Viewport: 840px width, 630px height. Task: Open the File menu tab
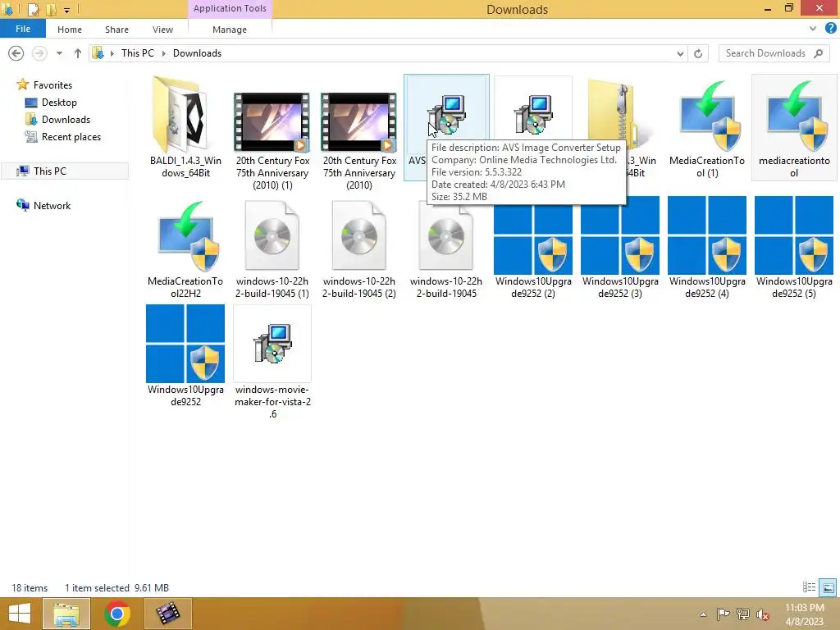click(x=22, y=29)
